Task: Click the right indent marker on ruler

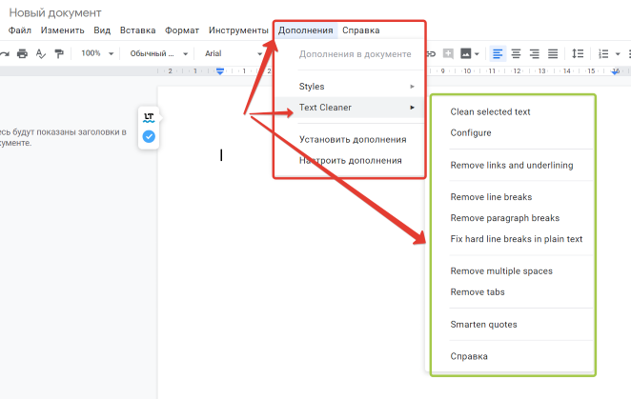Action: point(615,71)
